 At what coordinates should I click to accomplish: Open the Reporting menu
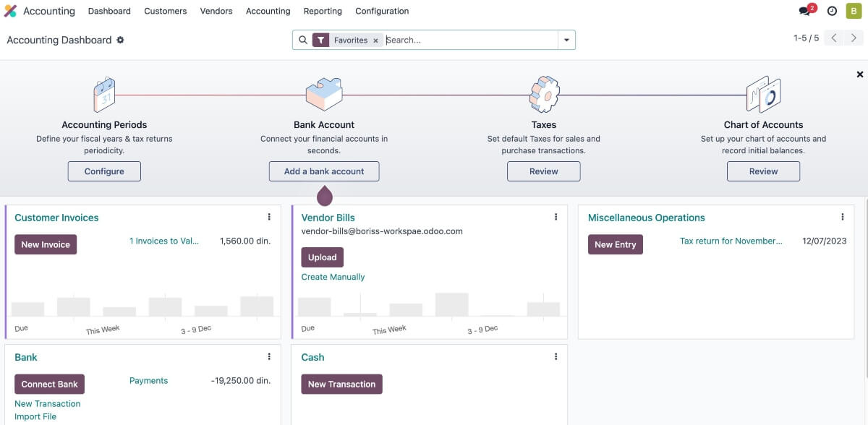tap(323, 11)
